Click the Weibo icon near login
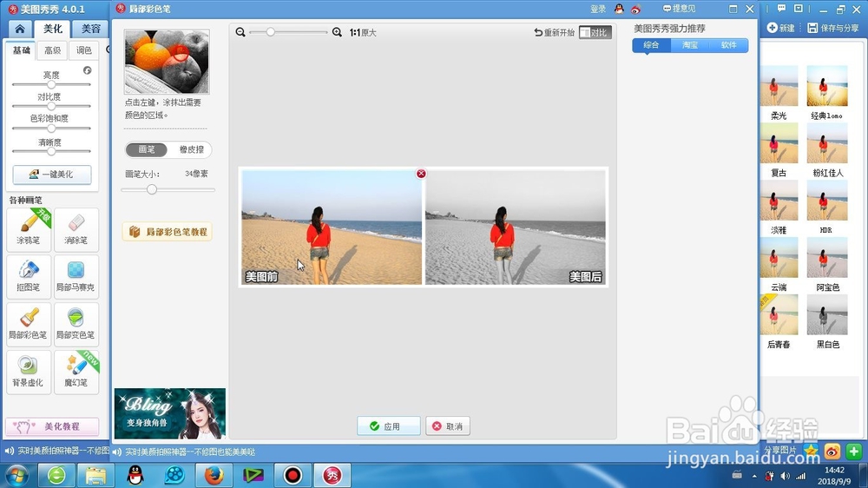868x488 pixels. point(635,9)
